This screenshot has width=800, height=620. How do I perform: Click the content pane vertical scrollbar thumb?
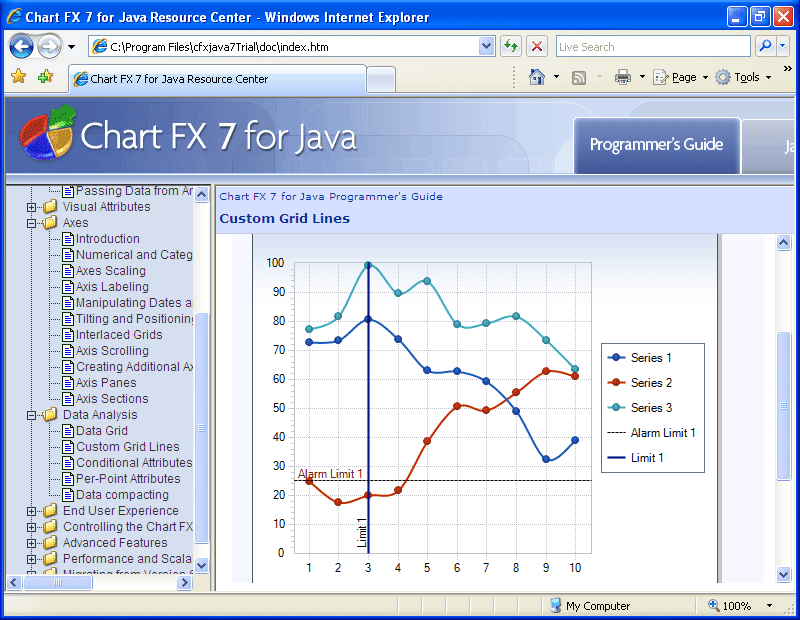click(x=784, y=406)
